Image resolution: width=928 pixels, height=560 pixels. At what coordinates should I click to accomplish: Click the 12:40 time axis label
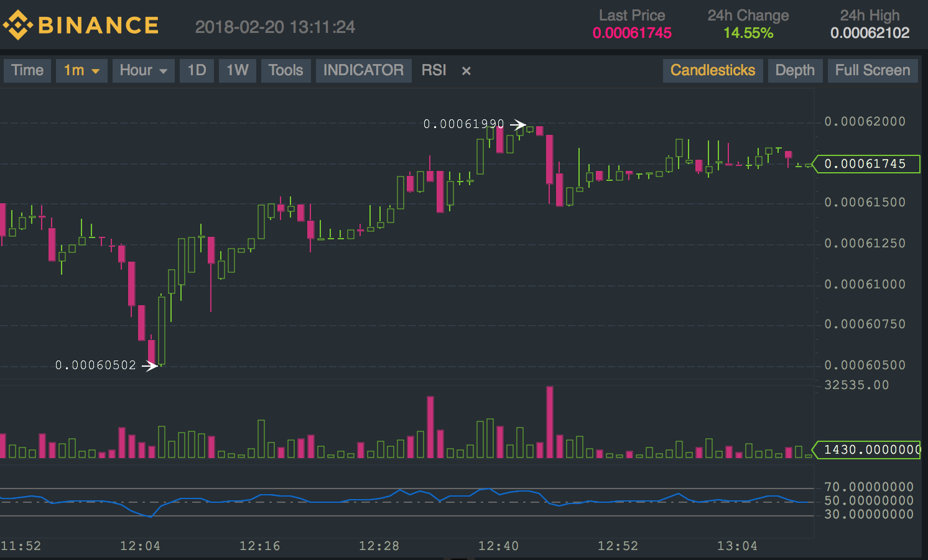[x=498, y=546]
